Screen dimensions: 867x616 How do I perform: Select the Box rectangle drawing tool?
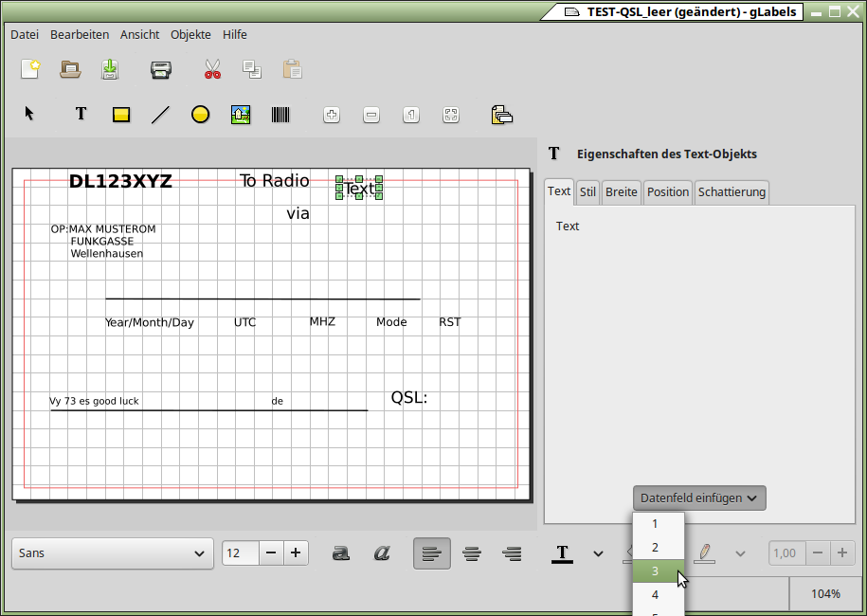coord(120,115)
